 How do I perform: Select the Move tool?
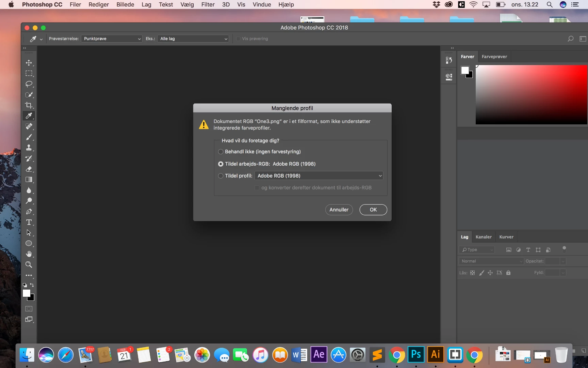[x=29, y=63]
